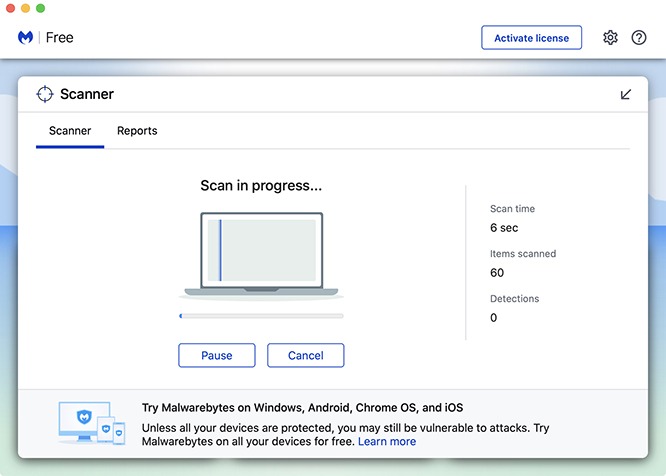The width and height of the screenshot is (666, 476).
Task: Open settings via the gear icon
Action: tap(610, 37)
